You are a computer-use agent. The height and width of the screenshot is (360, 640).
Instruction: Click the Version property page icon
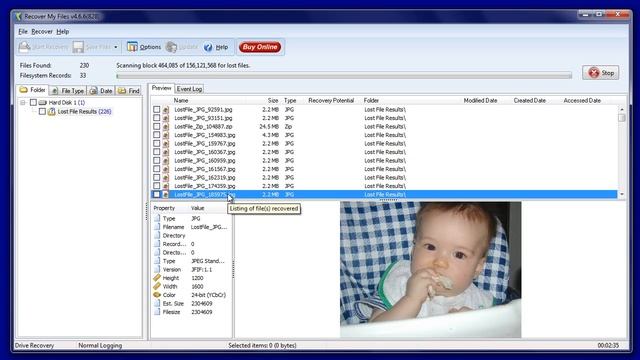coord(157,269)
